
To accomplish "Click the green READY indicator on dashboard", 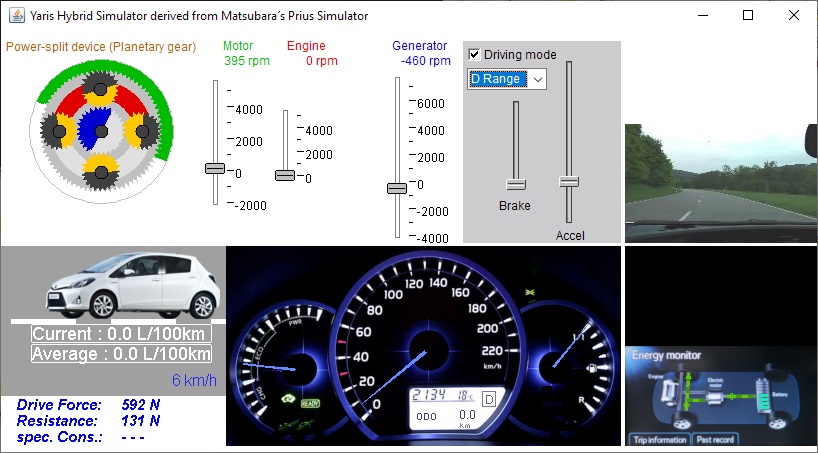I will (310, 403).
